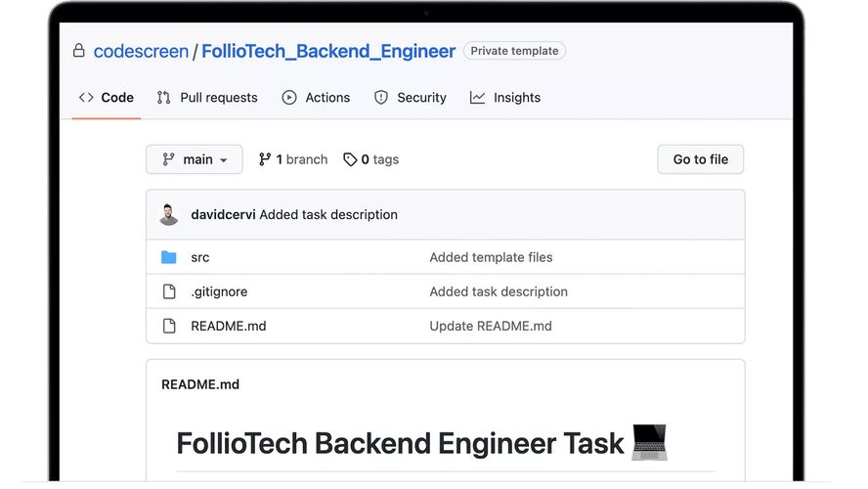This screenshot has width=868, height=489.
Task: Click the tag icon next to 0 tags
Action: click(x=350, y=159)
